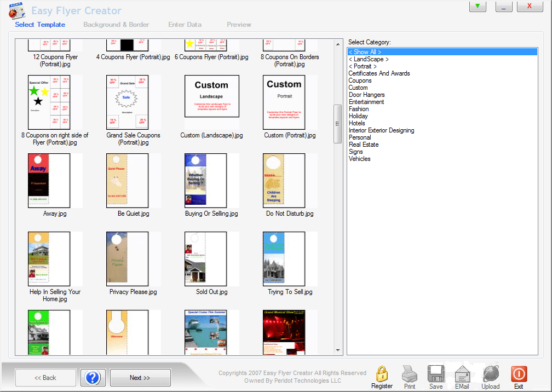
Task: Click the red Exit power icon
Action: 519,374
